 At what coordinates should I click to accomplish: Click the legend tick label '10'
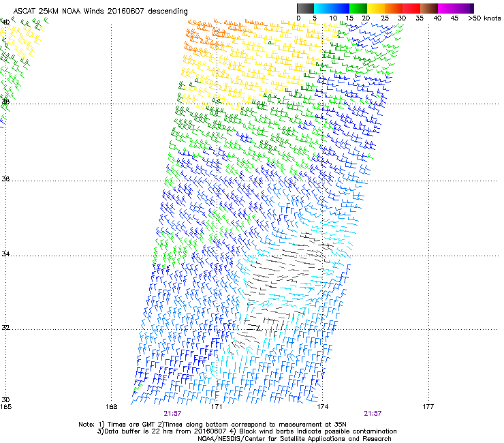(333, 18)
